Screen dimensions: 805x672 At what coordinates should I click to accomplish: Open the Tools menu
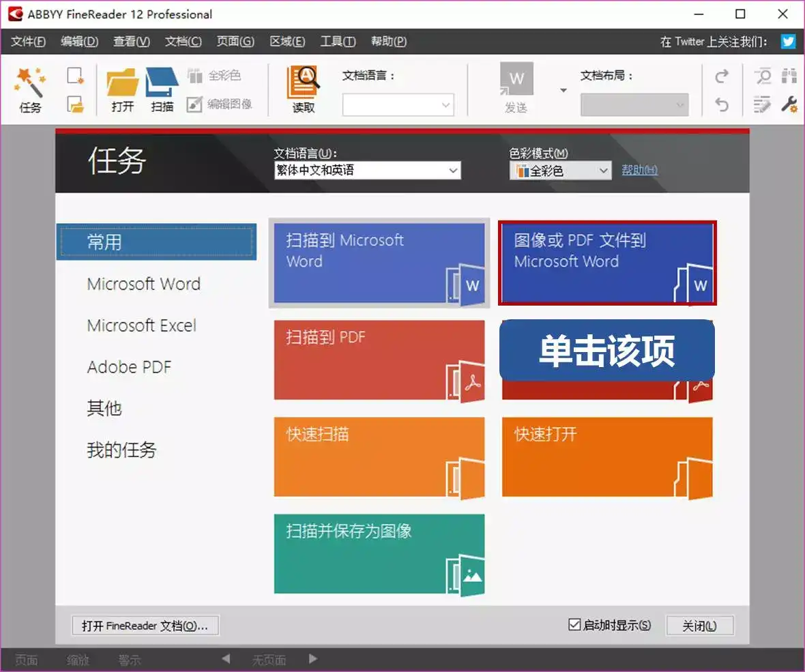[x=338, y=41]
